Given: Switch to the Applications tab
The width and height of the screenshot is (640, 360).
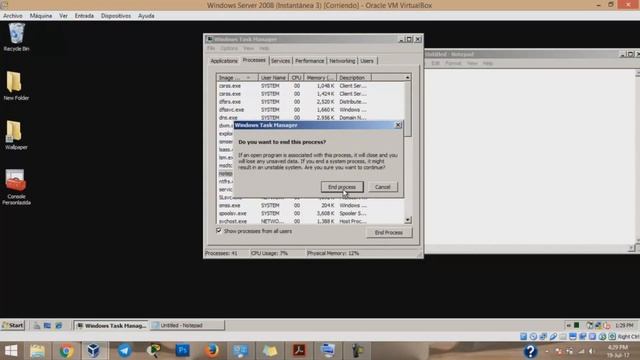Looking at the screenshot, I should click(224, 61).
